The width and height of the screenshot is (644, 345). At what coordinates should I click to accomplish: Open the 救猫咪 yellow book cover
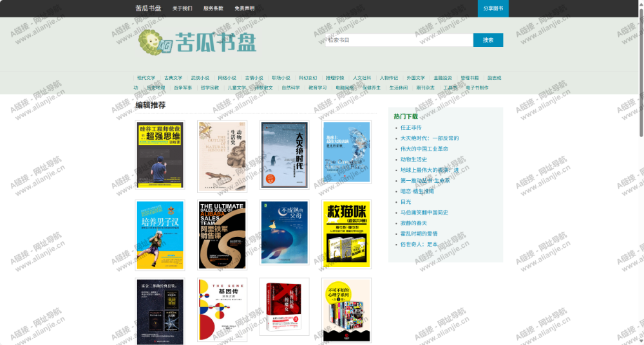(x=346, y=234)
